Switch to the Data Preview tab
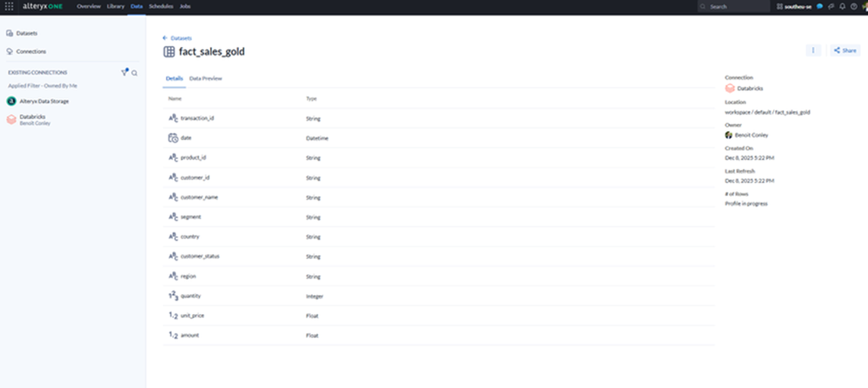The width and height of the screenshot is (868, 388). click(205, 78)
